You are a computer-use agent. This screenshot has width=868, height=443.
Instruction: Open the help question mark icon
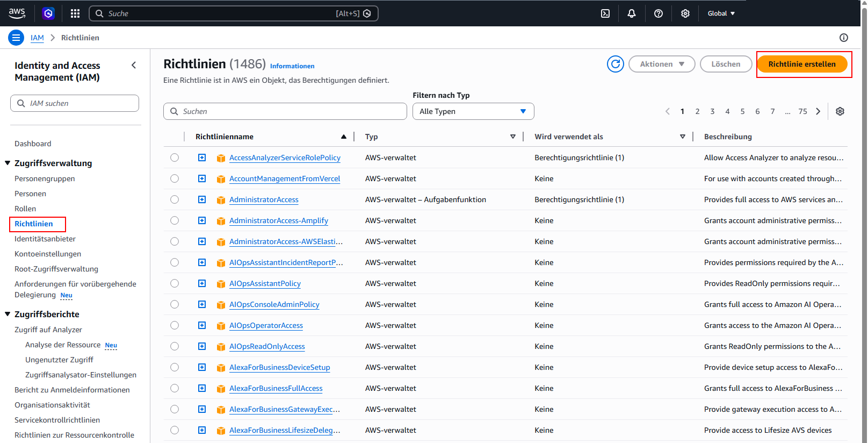pos(659,13)
